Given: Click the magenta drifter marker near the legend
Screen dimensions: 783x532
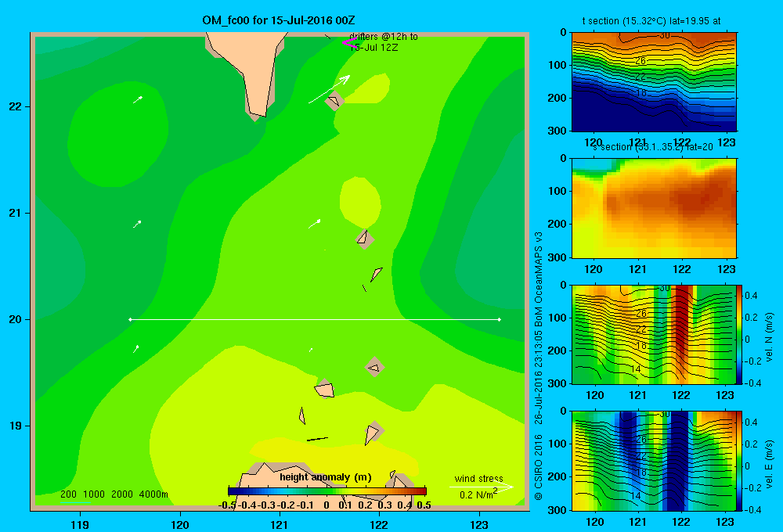Looking at the screenshot, I should click(x=348, y=42).
